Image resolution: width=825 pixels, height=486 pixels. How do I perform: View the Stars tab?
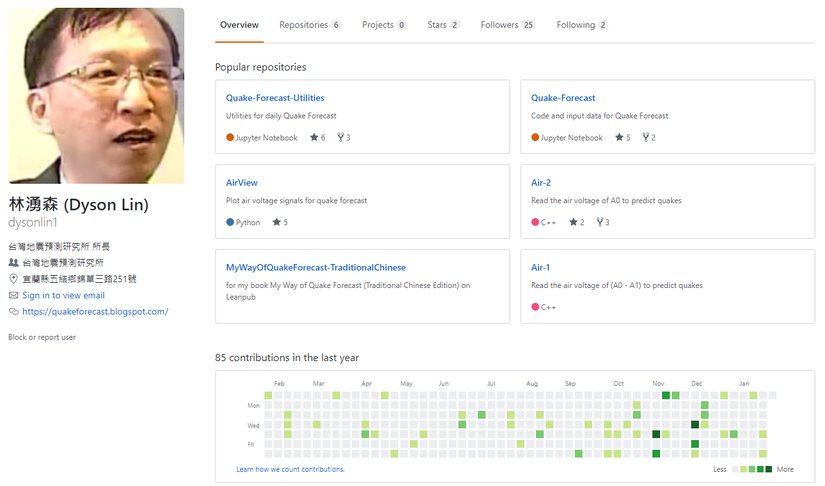coord(443,25)
